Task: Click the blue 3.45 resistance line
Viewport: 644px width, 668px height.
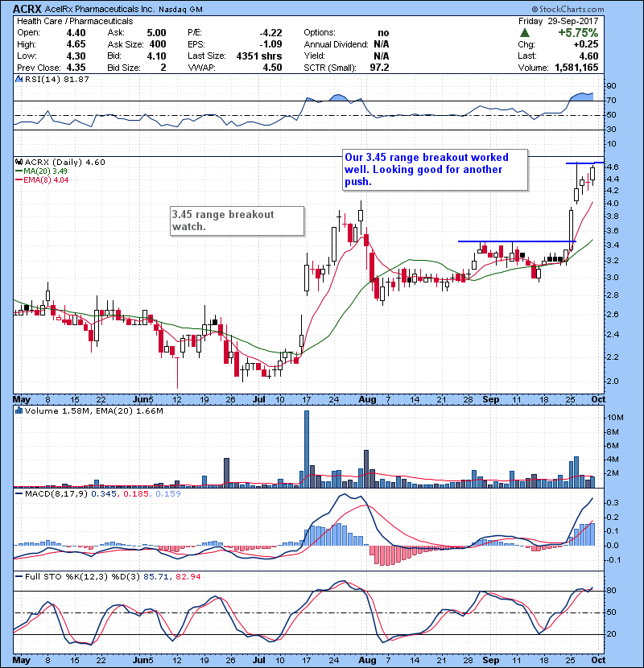Action: 517,241
